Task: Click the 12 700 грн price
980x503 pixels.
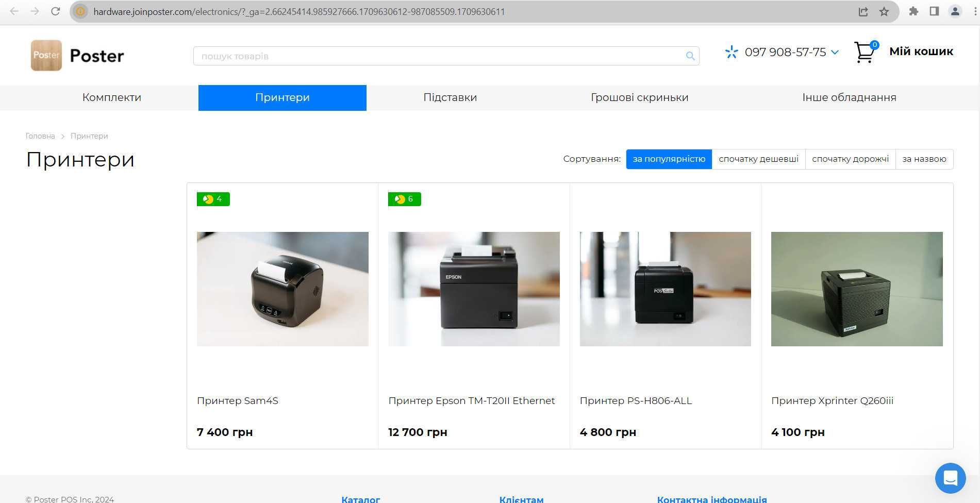Action: [x=418, y=432]
